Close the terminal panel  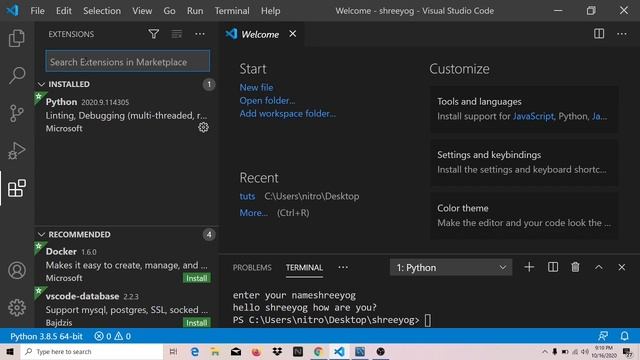[621, 267]
